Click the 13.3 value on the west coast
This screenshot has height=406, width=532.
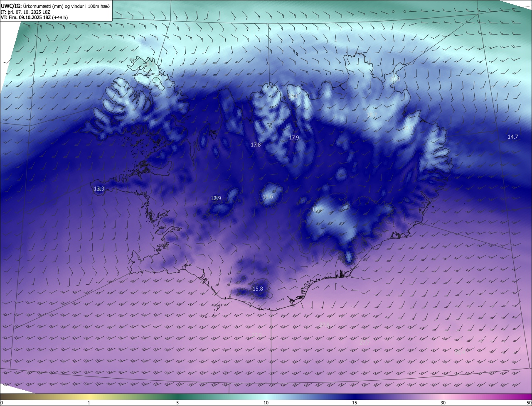(x=99, y=189)
